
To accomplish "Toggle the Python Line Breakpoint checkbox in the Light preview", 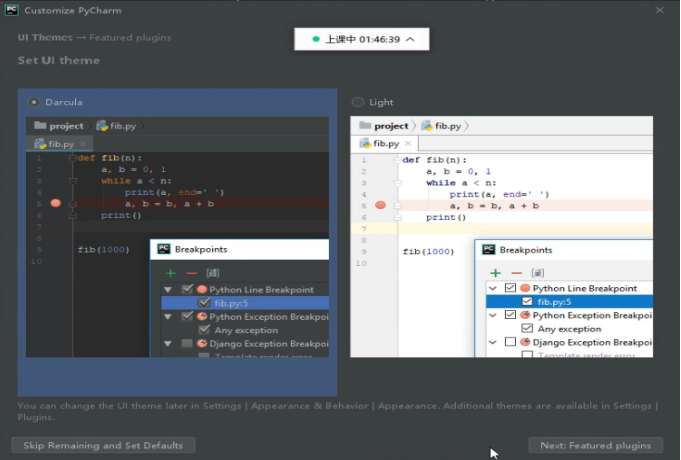I will 510,288.
